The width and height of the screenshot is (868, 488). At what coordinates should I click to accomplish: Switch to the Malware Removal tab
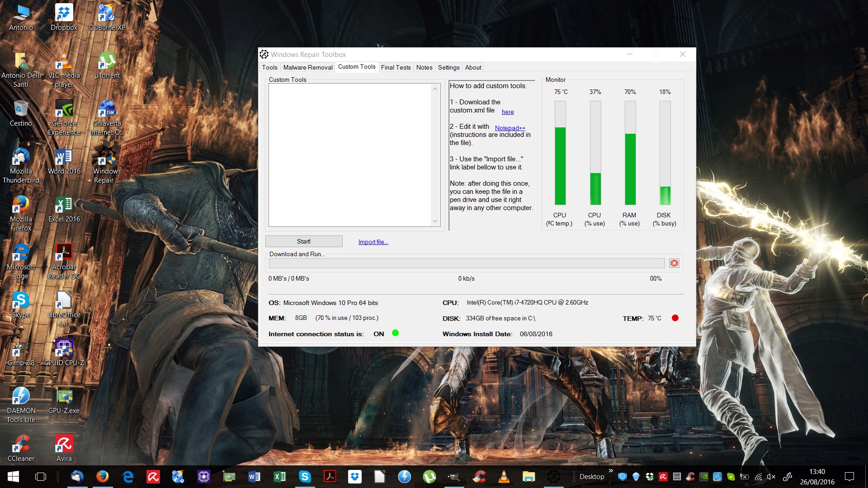[x=308, y=67]
